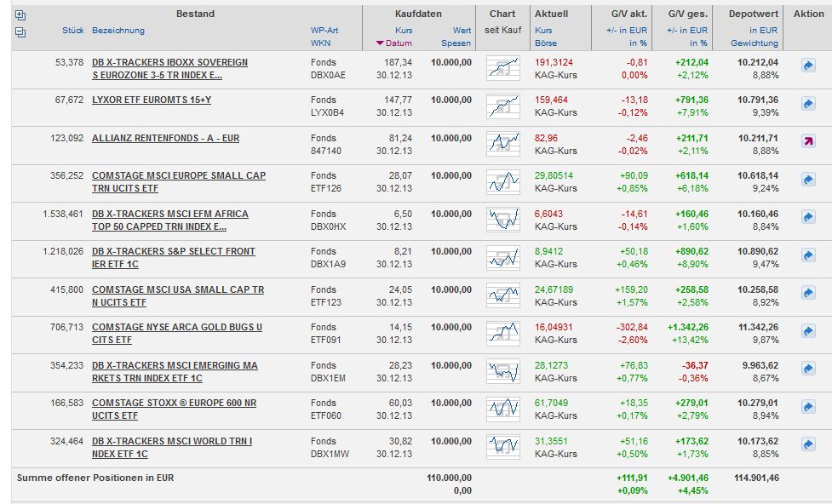Toggle the Datum sort arrow
832x504 pixels.
380,43
